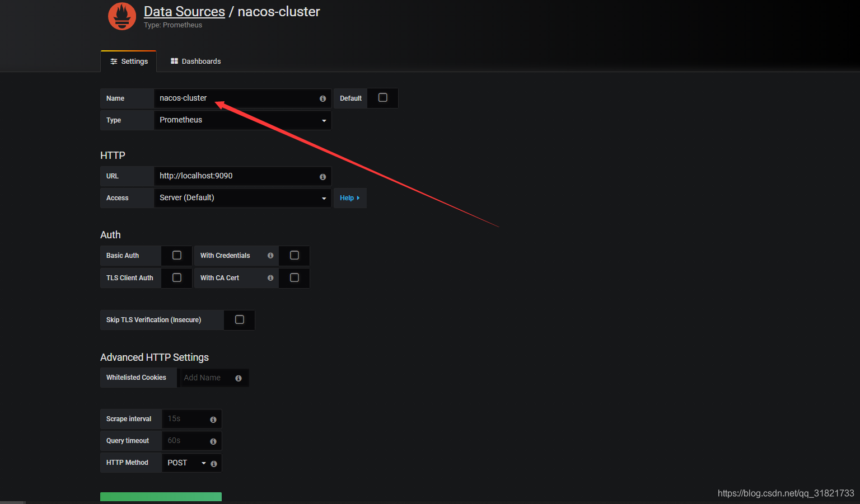Open the Data Sources breadcrumb link
The image size is (860, 504).
click(x=184, y=12)
